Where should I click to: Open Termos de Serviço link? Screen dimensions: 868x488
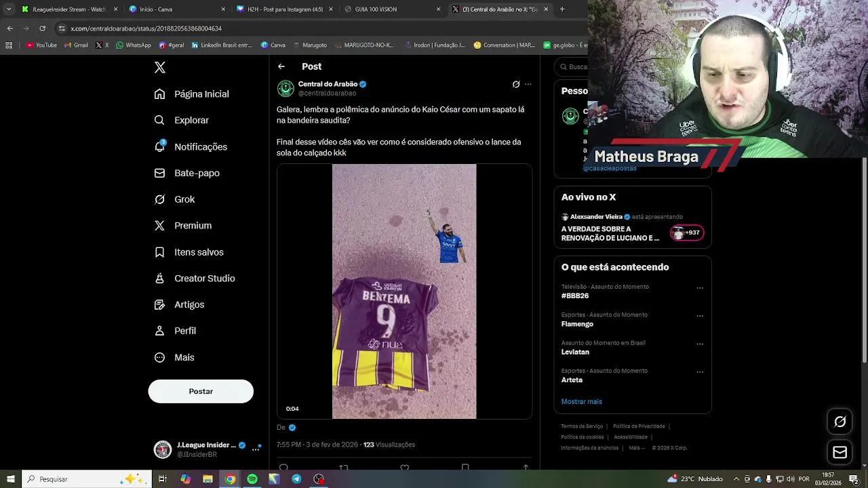pos(582,426)
